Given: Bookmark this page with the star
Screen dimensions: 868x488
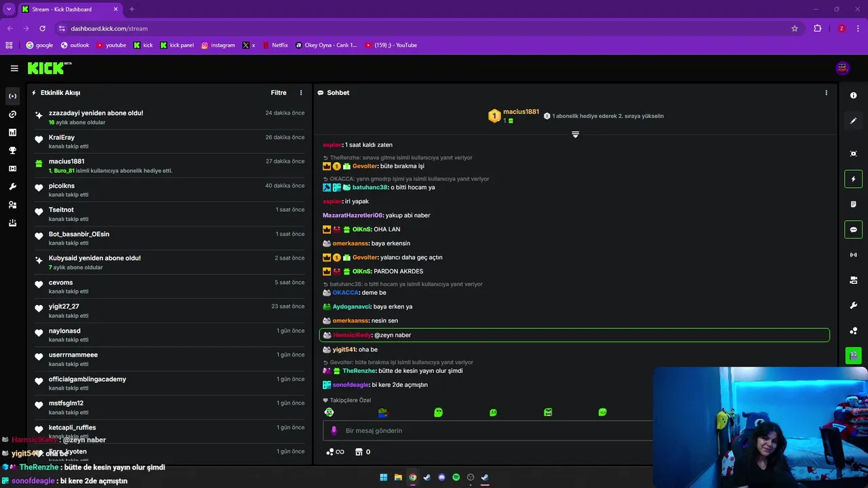Looking at the screenshot, I should [794, 28].
